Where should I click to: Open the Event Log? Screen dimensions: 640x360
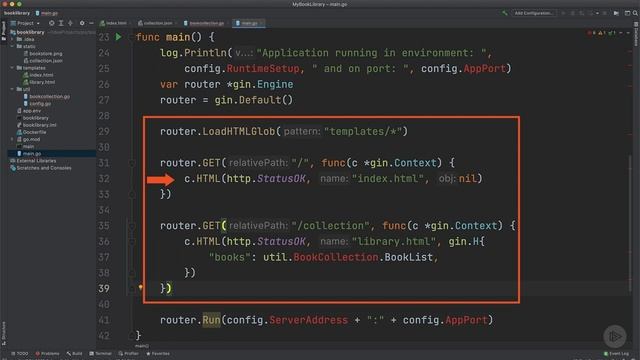coord(616,353)
